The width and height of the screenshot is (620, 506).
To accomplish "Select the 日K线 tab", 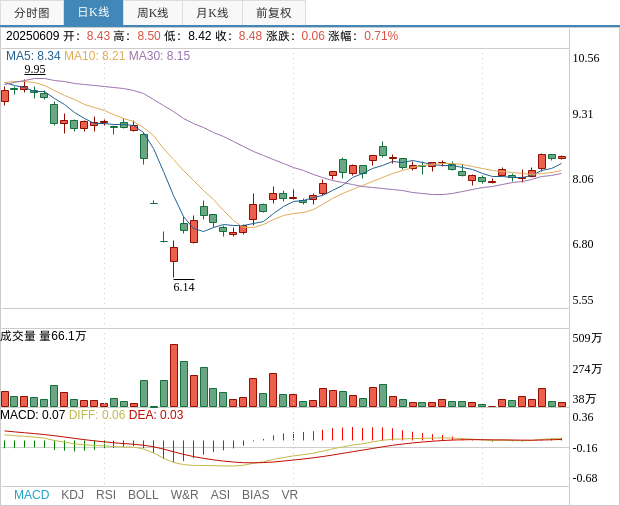I will pos(93,13).
